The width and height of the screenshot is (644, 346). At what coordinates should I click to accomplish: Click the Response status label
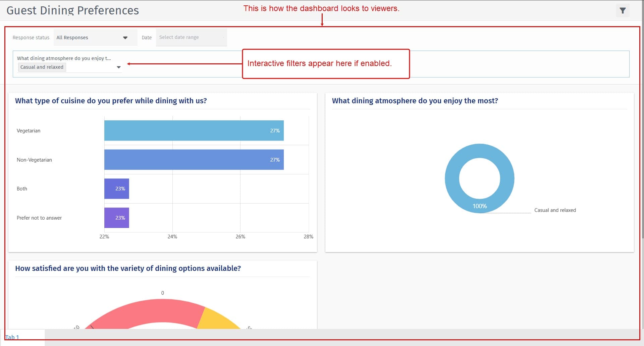(31, 37)
